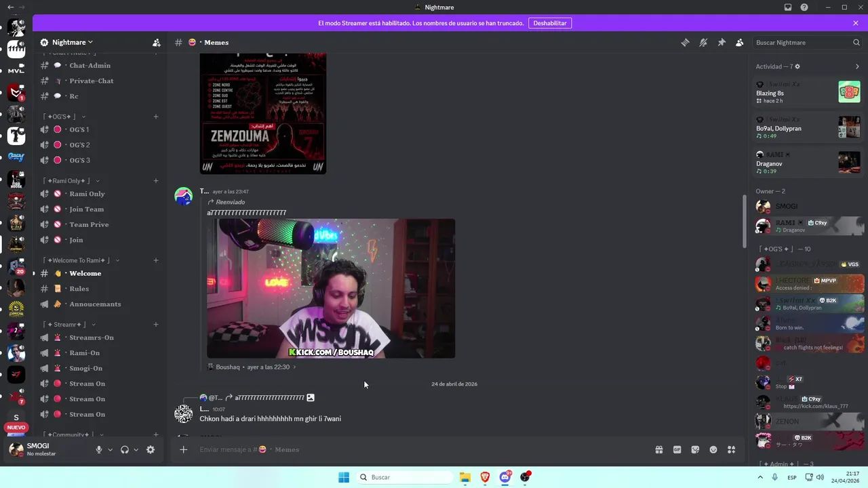Image resolution: width=868 pixels, height=488 pixels.
Task: Expand the activity panel arrow
Action: 857,66
